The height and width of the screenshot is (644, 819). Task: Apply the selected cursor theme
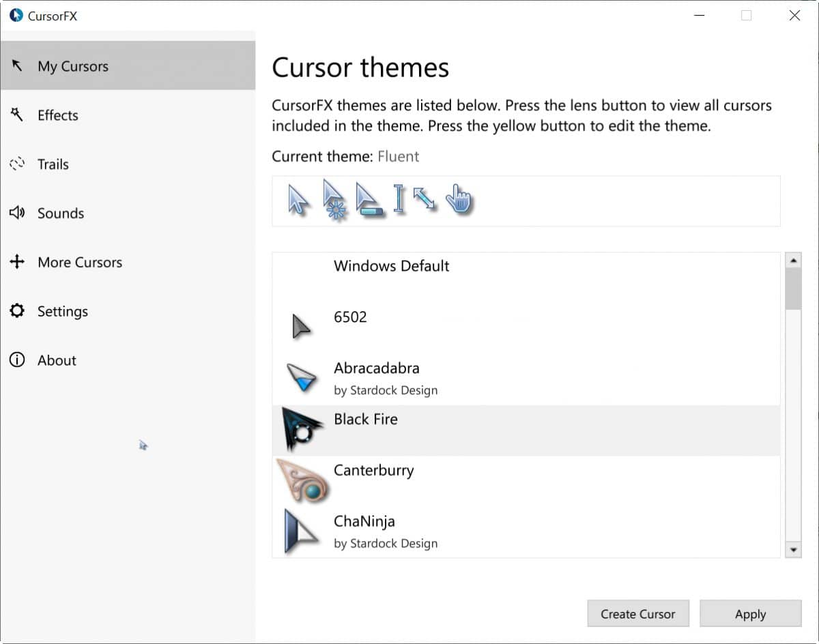tap(750, 613)
